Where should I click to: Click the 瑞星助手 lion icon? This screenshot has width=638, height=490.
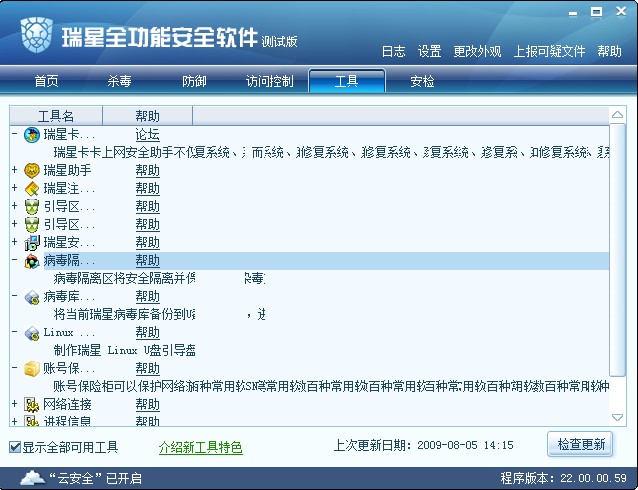coord(32,171)
